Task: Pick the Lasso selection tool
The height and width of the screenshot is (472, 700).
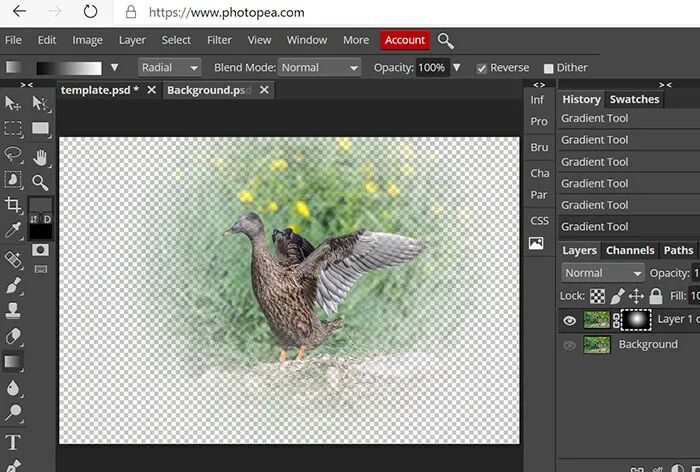Action: (13, 154)
